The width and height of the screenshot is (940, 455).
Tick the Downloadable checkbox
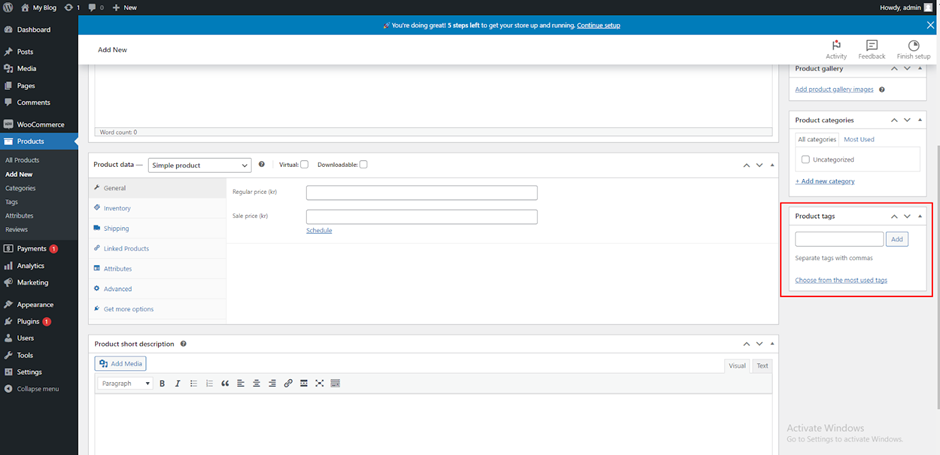(x=363, y=165)
